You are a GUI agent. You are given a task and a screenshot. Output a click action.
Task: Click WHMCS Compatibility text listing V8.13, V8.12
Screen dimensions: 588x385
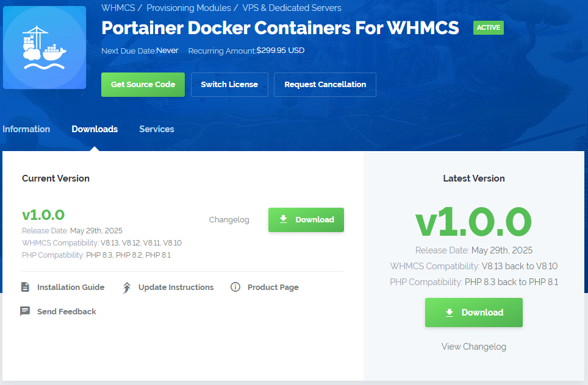pos(102,243)
